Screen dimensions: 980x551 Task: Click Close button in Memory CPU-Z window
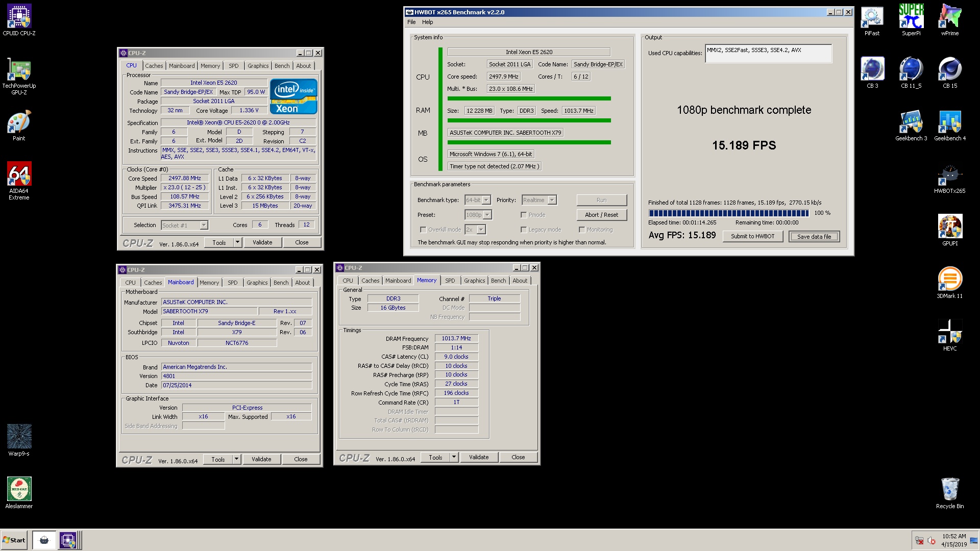[x=518, y=457]
